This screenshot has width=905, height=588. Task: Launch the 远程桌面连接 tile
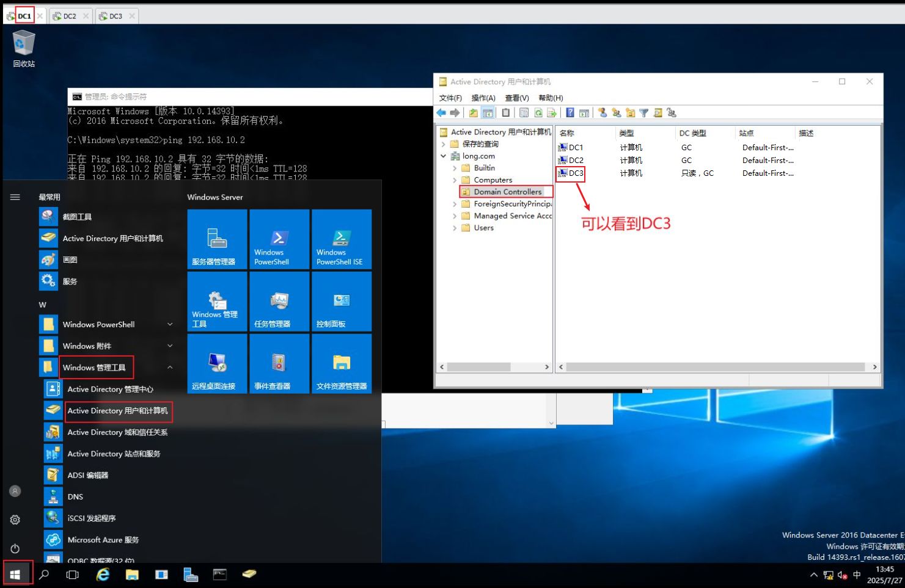coord(217,364)
